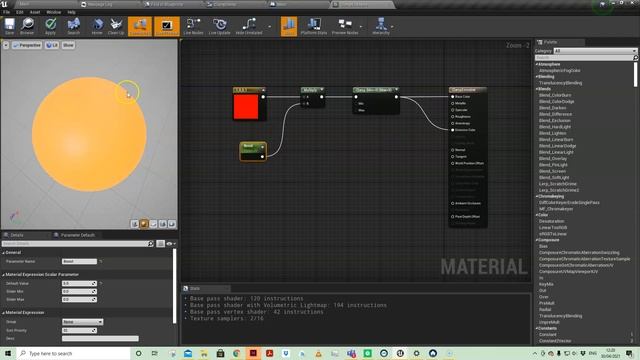The width and height of the screenshot is (640, 360).
Task: Select Blend_Overlay in the Palette
Action: pyautogui.click(x=553, y=158)
